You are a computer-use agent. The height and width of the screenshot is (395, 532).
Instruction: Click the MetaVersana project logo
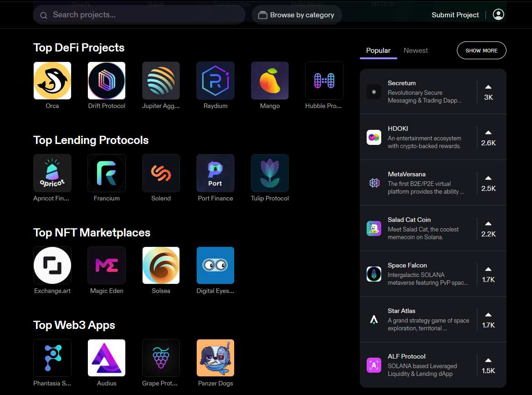[374, 183]
